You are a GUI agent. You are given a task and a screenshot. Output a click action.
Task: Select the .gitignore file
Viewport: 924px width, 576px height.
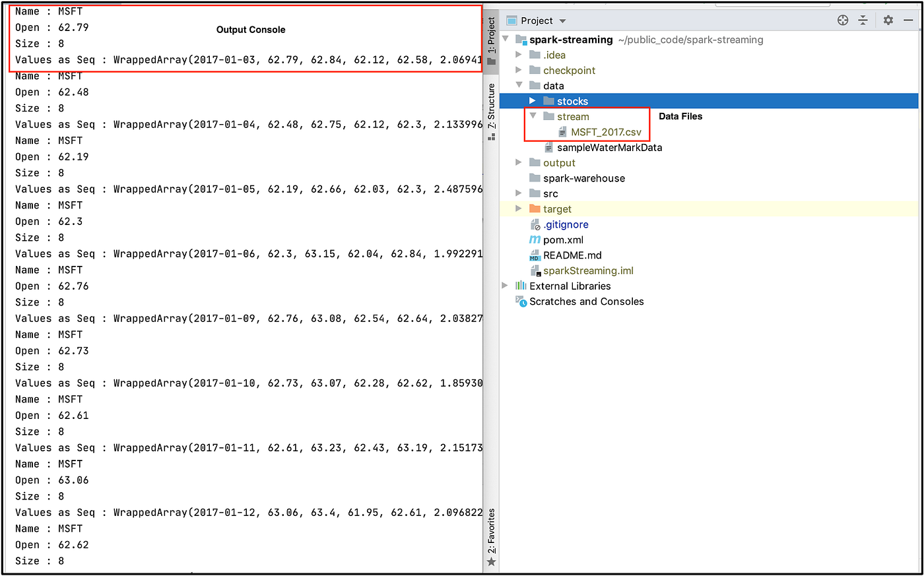click(566, 224)
